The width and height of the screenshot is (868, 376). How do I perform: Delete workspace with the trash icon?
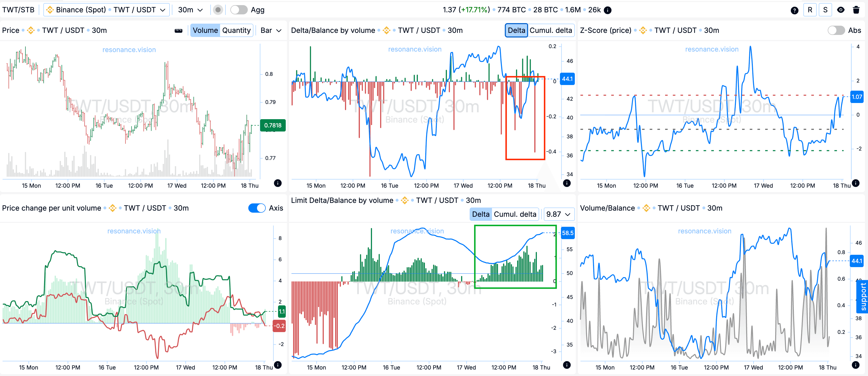point(856,10)
